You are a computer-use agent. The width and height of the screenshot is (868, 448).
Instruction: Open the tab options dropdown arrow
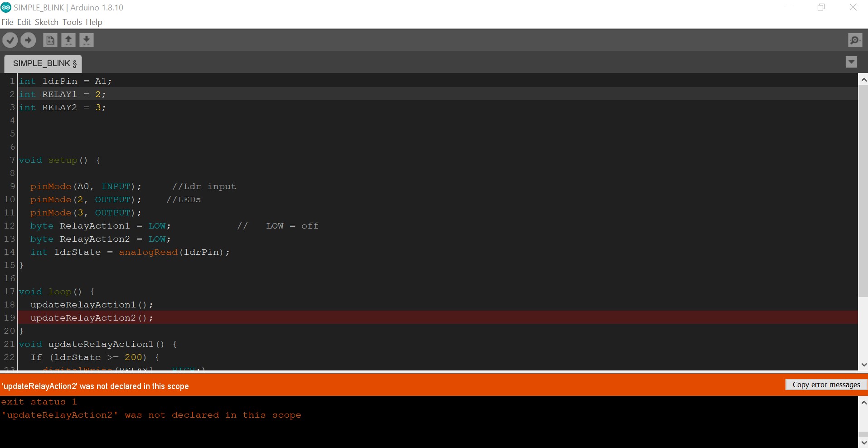click(852, 62)
